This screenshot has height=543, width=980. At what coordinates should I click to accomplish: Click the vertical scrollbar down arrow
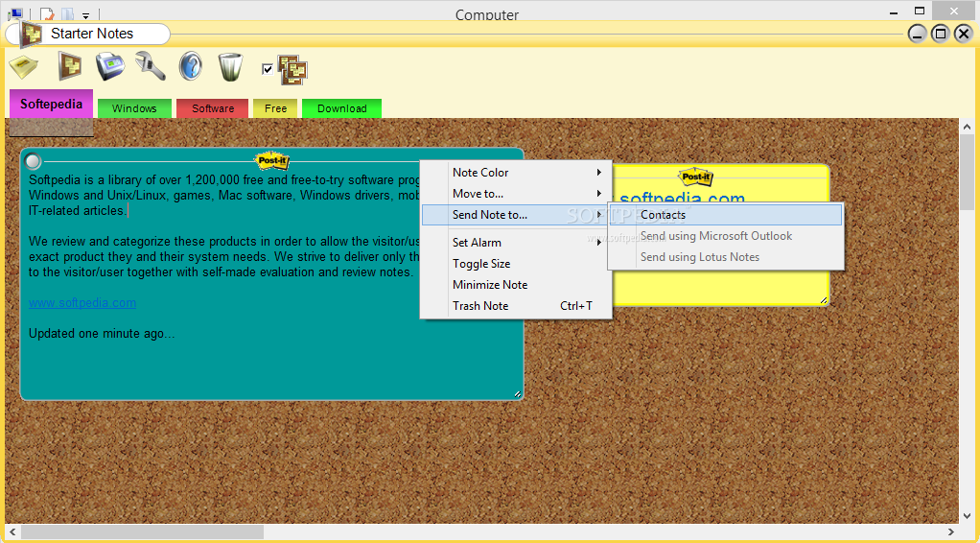pos(967,517)
